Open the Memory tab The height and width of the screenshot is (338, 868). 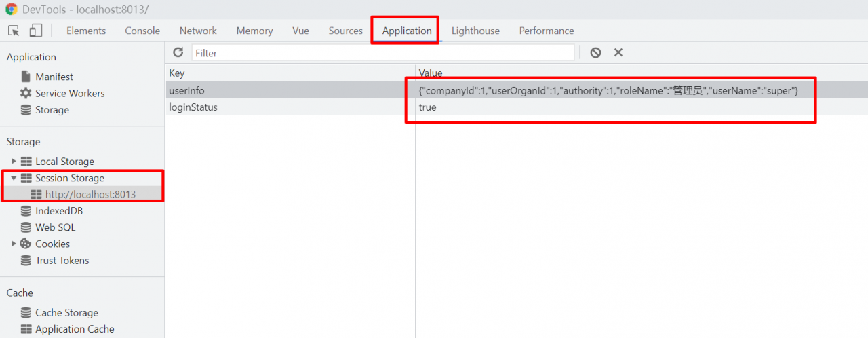click(x=254, y=31)
